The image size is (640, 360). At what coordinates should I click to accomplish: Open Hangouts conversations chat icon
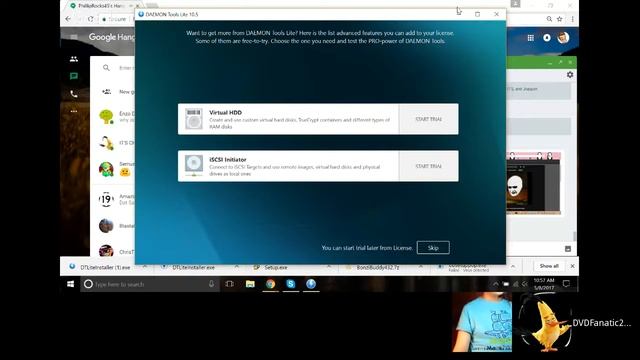pyautogui.click(x=74, y=76)
